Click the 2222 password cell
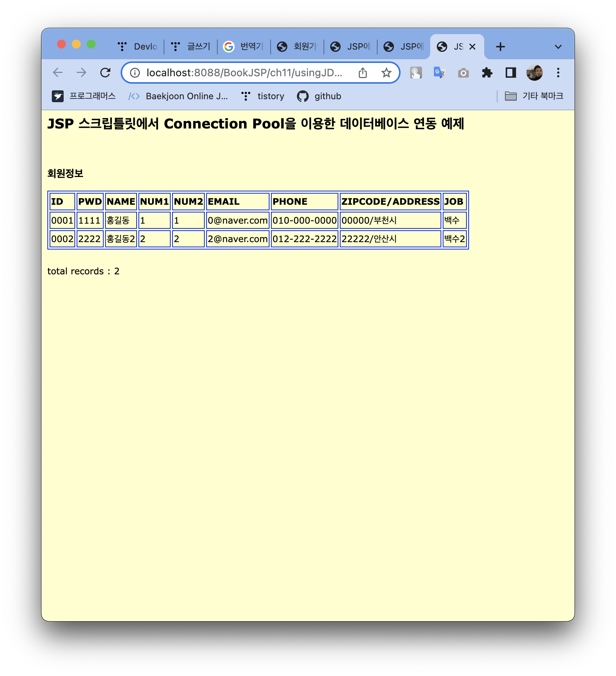Viewport: 616px width, 676px height. [x=90, y=239]
